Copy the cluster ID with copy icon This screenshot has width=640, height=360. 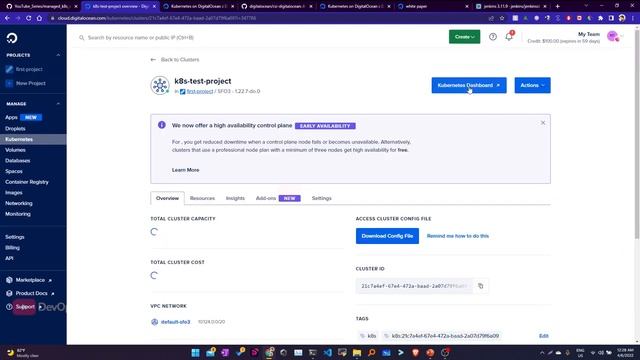[480, 286]
